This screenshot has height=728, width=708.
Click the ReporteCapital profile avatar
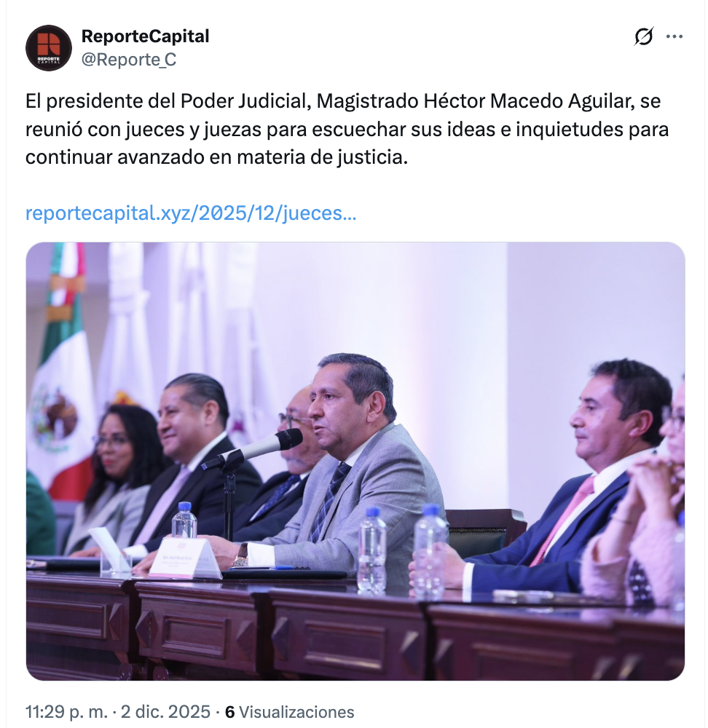(x=49, y=48)
